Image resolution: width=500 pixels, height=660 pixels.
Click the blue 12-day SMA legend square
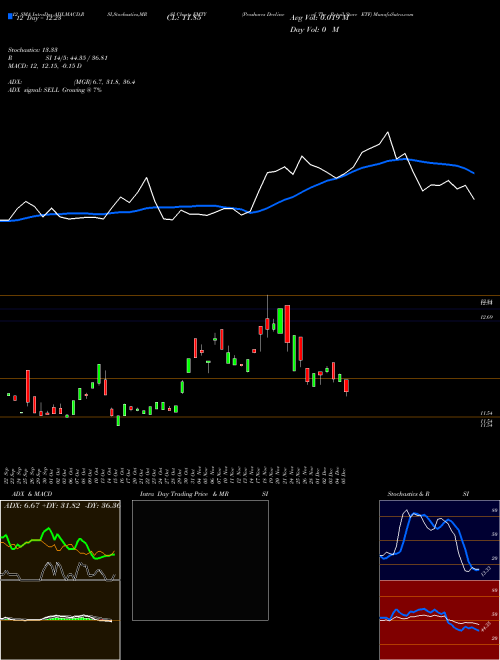11,16
